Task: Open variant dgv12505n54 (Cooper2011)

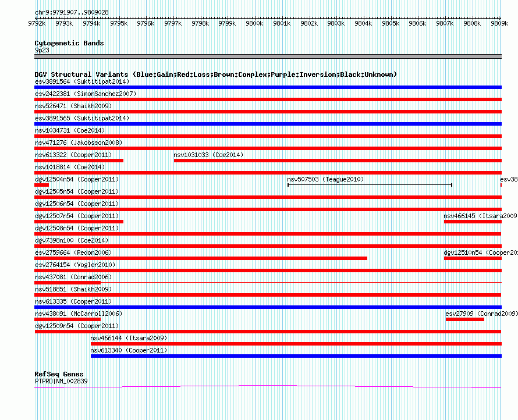Action: tap(77, 191)
